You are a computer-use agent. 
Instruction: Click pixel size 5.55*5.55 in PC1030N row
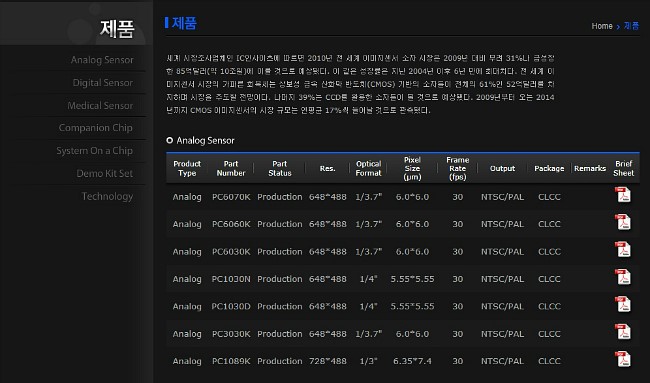(x=412, y=279)
